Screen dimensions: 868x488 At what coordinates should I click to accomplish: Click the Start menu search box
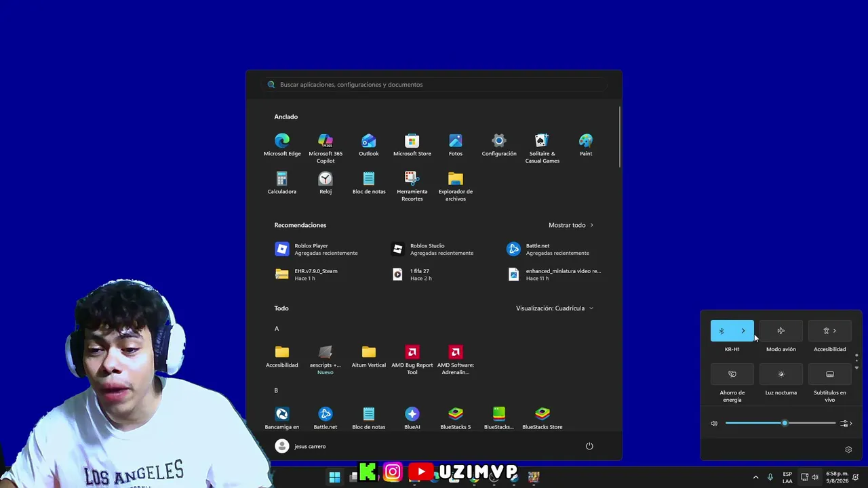(x=434, y=85)
